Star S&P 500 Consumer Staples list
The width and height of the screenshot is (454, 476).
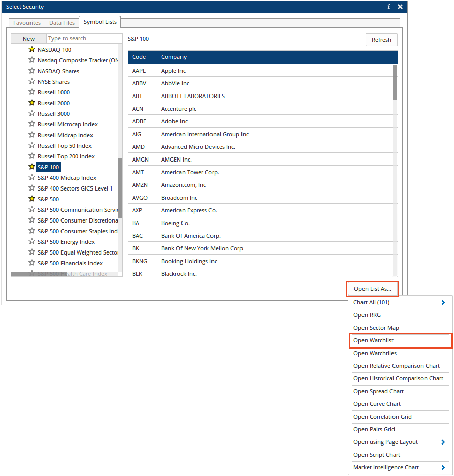pyautogui.click(x=32, y=231)
